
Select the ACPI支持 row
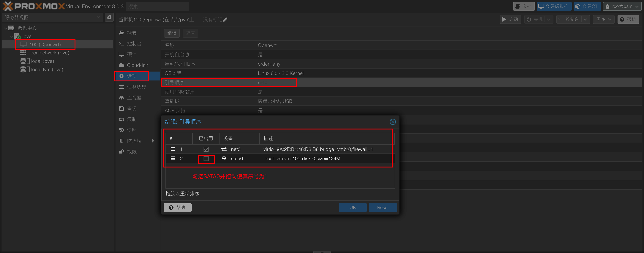click(402, 110)
